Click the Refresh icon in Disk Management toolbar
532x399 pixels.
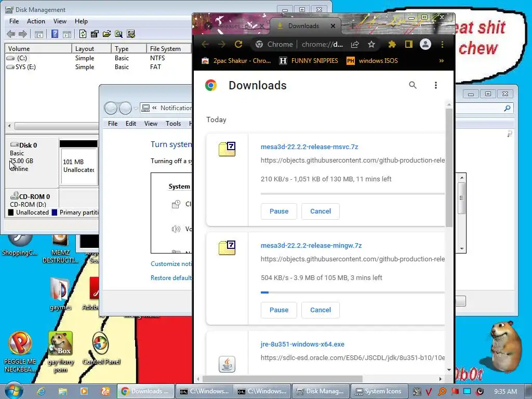tap(83, 34)
